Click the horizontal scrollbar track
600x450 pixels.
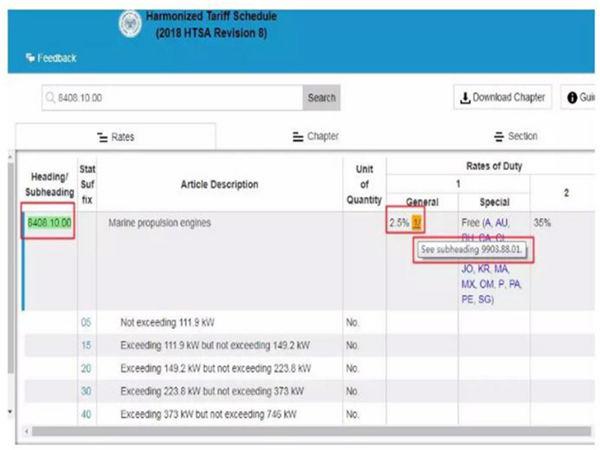[311, 431]
